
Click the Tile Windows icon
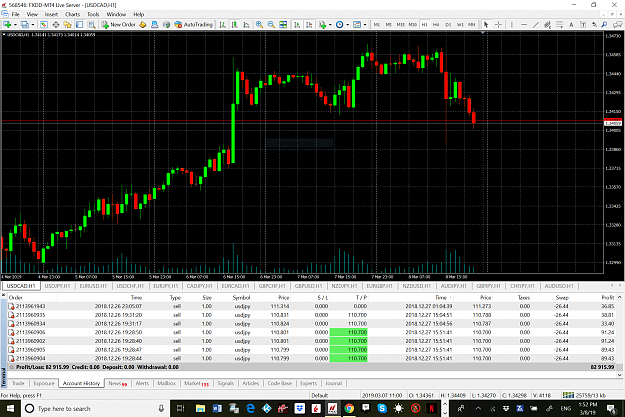coord(283,25)
